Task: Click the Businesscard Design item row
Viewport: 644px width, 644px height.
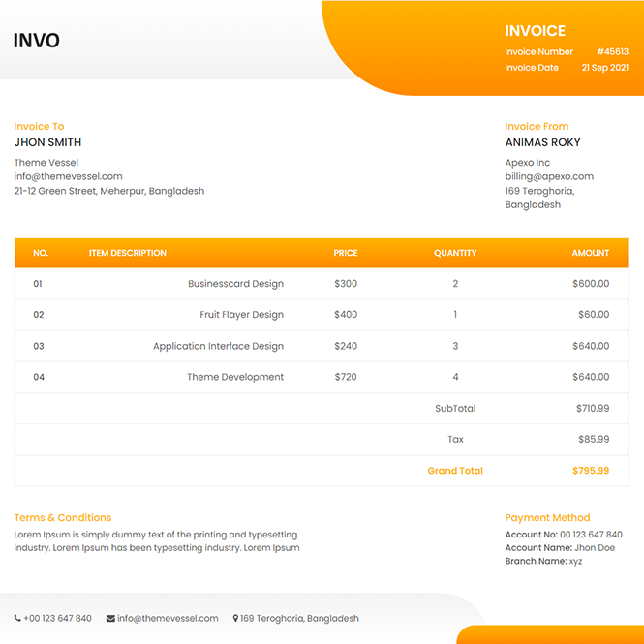Action: coord(235,284)
